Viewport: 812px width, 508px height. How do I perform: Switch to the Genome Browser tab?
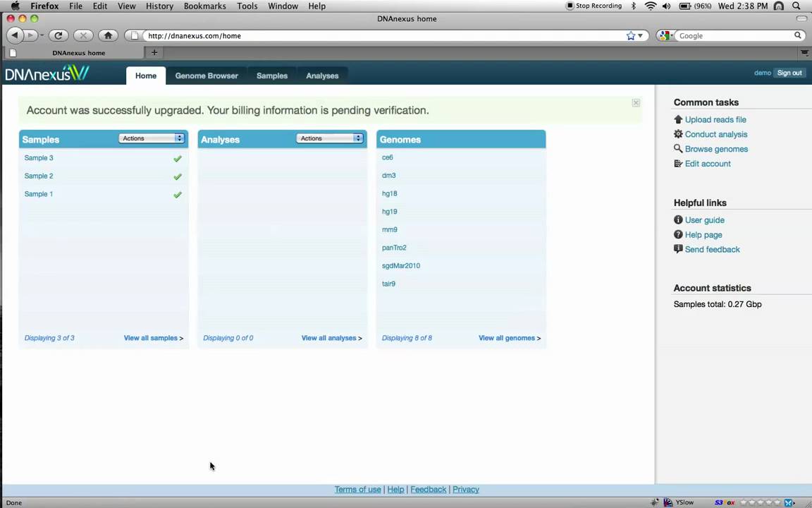point(207,75)
